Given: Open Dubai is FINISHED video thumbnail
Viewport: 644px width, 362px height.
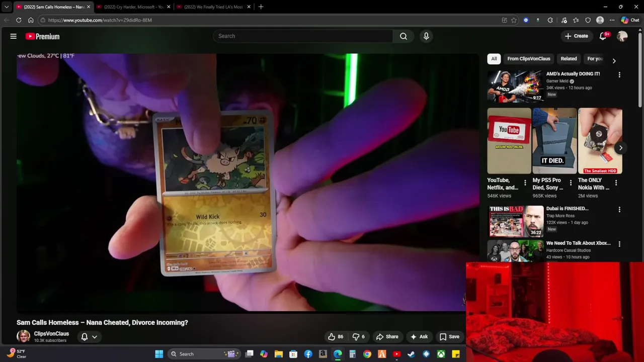Looking at the screenshot, I should point(515,221).
